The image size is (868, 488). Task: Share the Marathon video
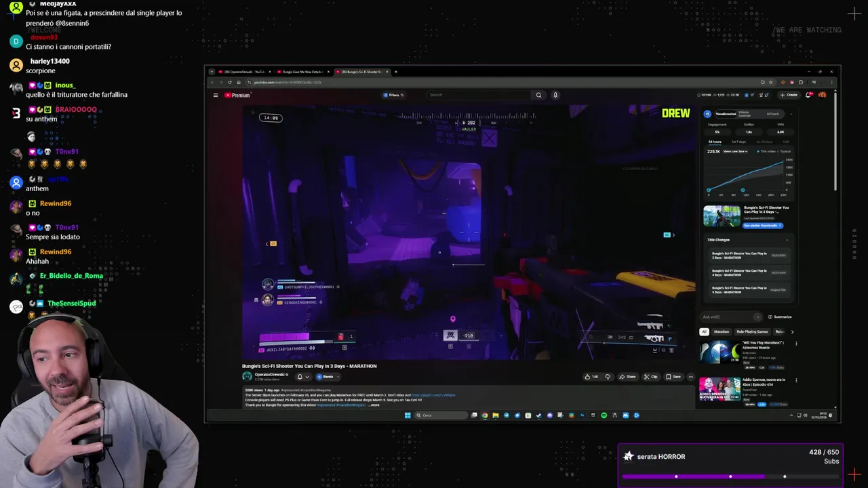(627, 377)
